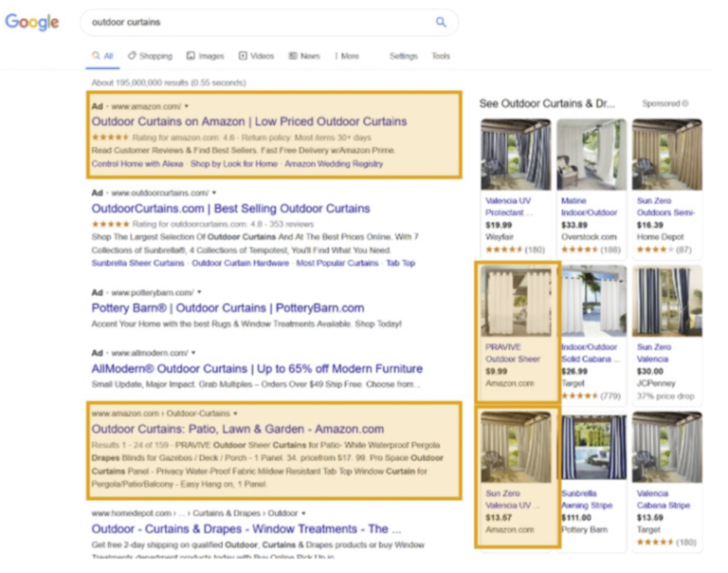The image size is (728, 573).
Task: Open Valencia Cabana Stripe product image
Action: (x=667, y=447)
